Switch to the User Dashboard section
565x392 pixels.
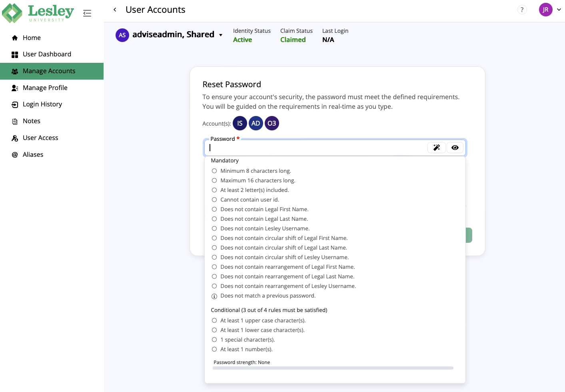point(47,54)
